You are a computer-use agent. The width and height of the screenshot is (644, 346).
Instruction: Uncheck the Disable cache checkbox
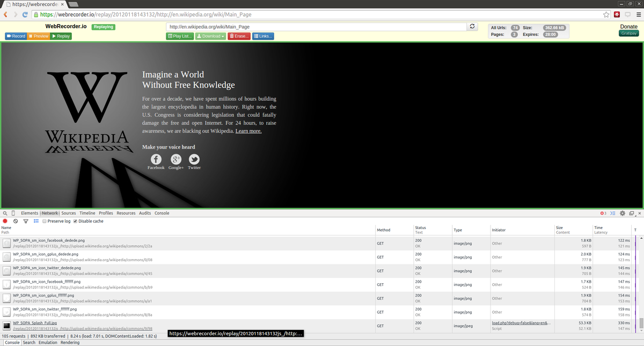tap(75, 221)
